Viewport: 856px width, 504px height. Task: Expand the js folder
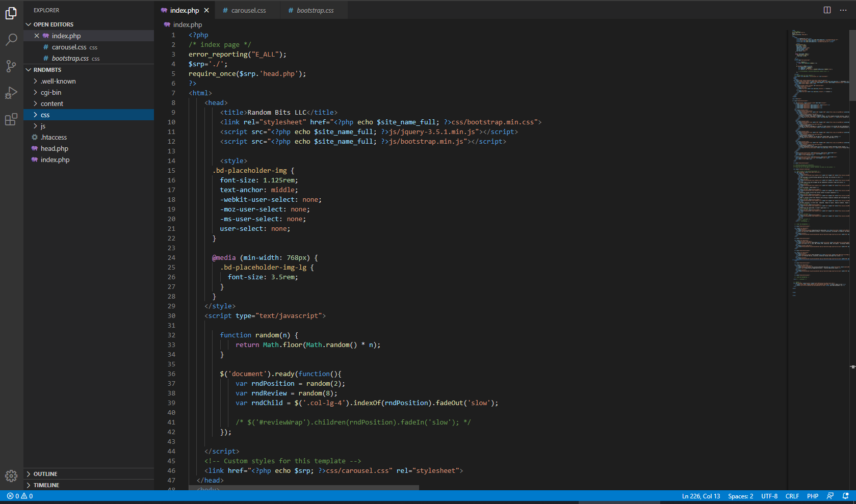pos(89,126)
